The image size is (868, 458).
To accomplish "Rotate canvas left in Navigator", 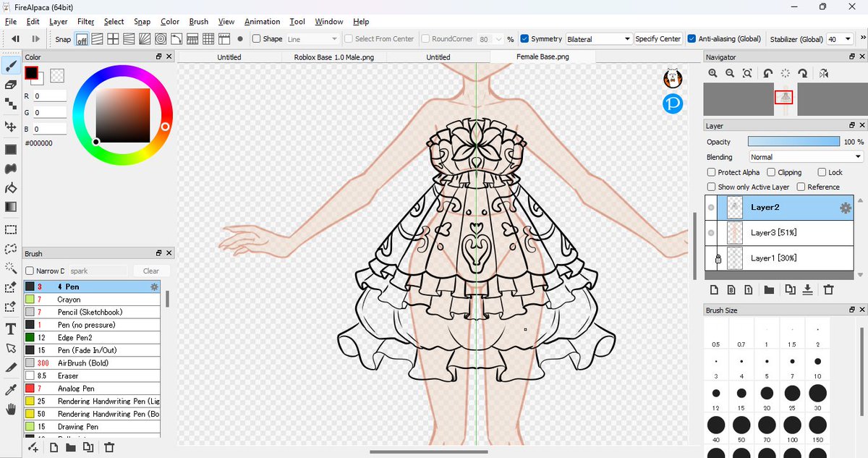I will click(x=768, y=73).
